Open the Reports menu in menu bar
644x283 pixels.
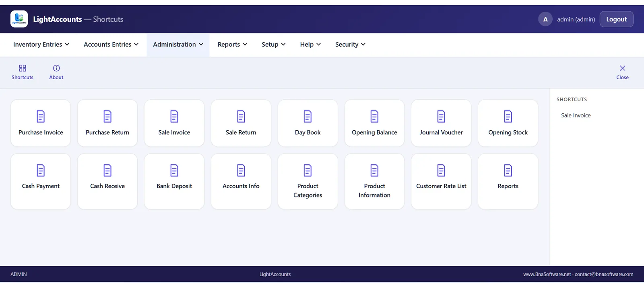pyautogui.click(x=232, y=45)
